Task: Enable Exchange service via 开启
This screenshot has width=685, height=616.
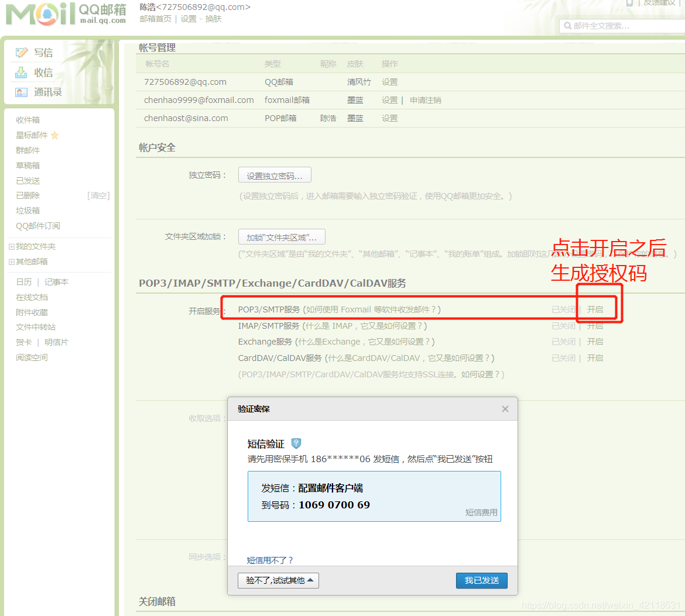Action: tap(595, 342)
